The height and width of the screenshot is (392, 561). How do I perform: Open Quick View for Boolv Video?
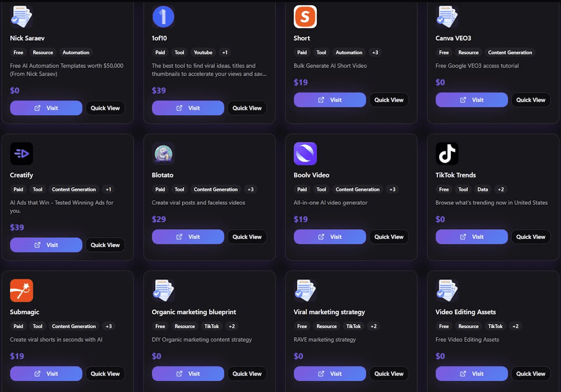pyautogui.click(x=389, y=237)
